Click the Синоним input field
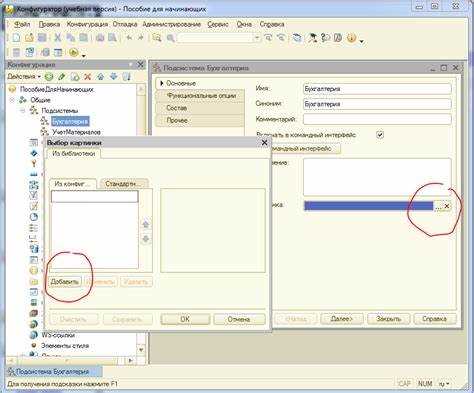The width and height of the screenshot is (474, 393). [377, 104]
